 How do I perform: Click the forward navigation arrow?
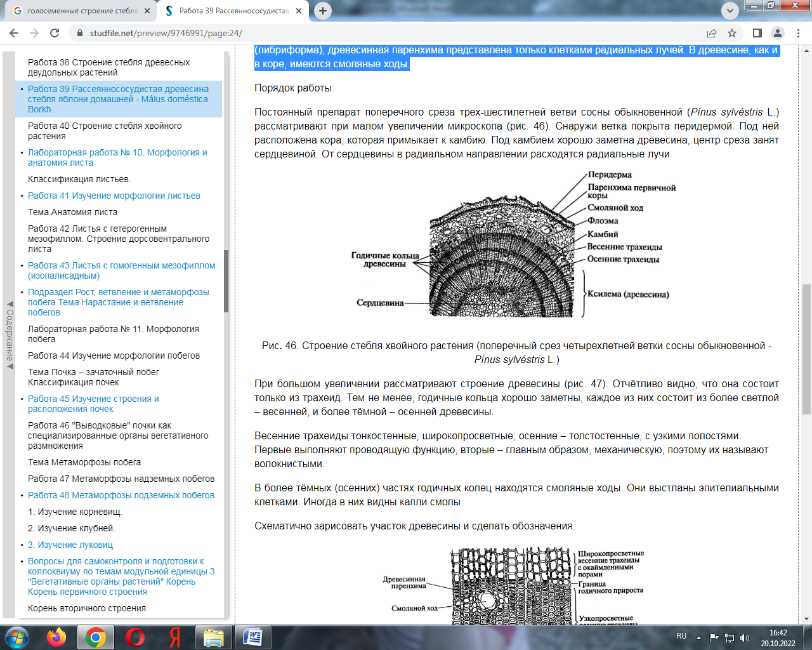coord(34,33)
